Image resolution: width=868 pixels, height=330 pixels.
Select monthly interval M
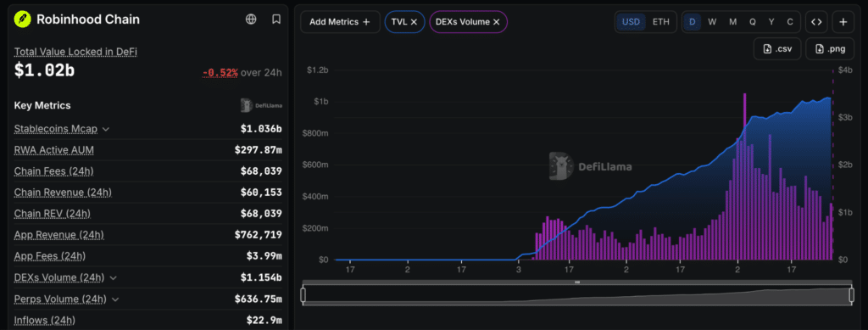coord(732,22)
